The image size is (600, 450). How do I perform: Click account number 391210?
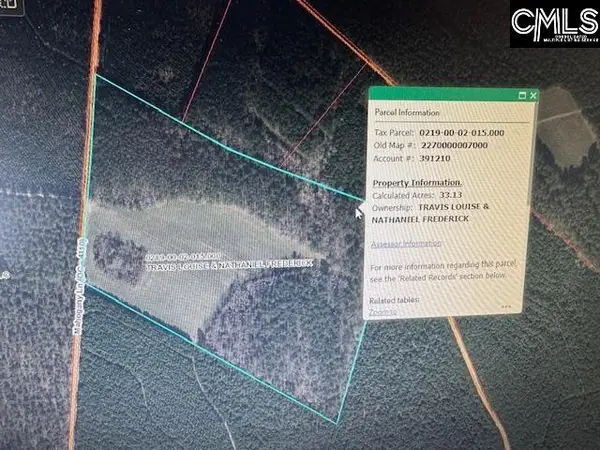[x=435, y=158]
